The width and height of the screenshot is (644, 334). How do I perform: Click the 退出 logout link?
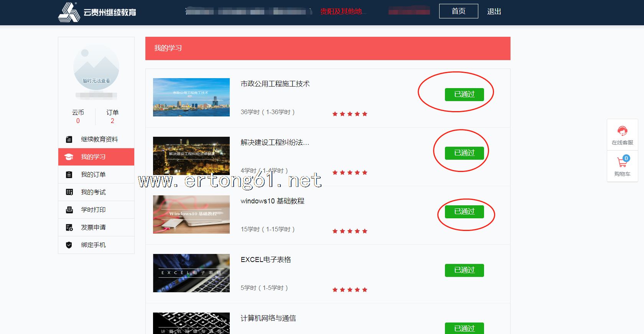coord(494,11)
